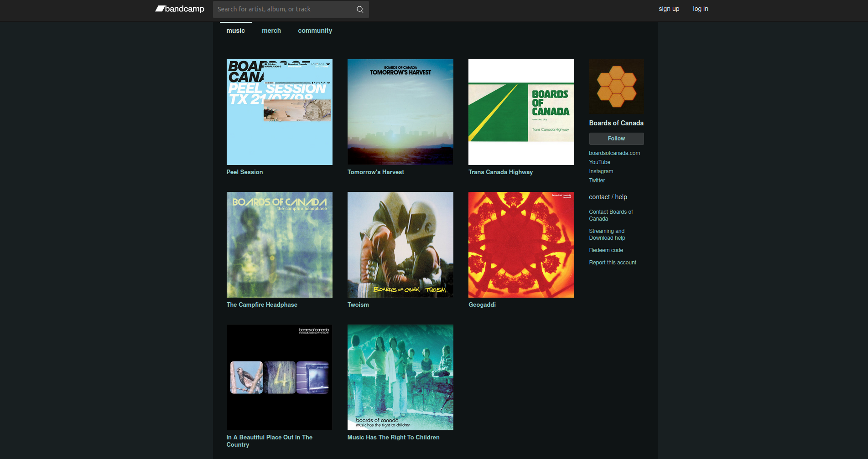
Task: Click the Twoism title link
Action: pos(358,304)
